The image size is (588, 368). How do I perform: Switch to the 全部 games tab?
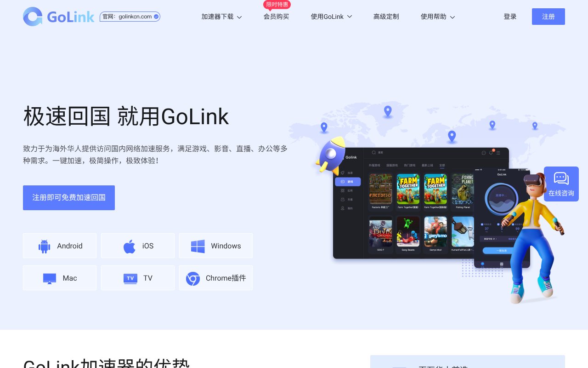coord(442,165)
